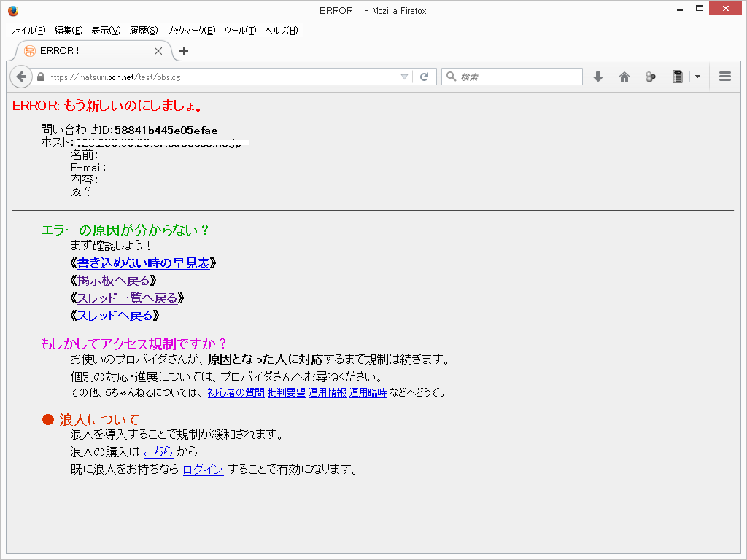Close the ERROR! tab
This screenshot has width=747, height=560.
[158, 51]
